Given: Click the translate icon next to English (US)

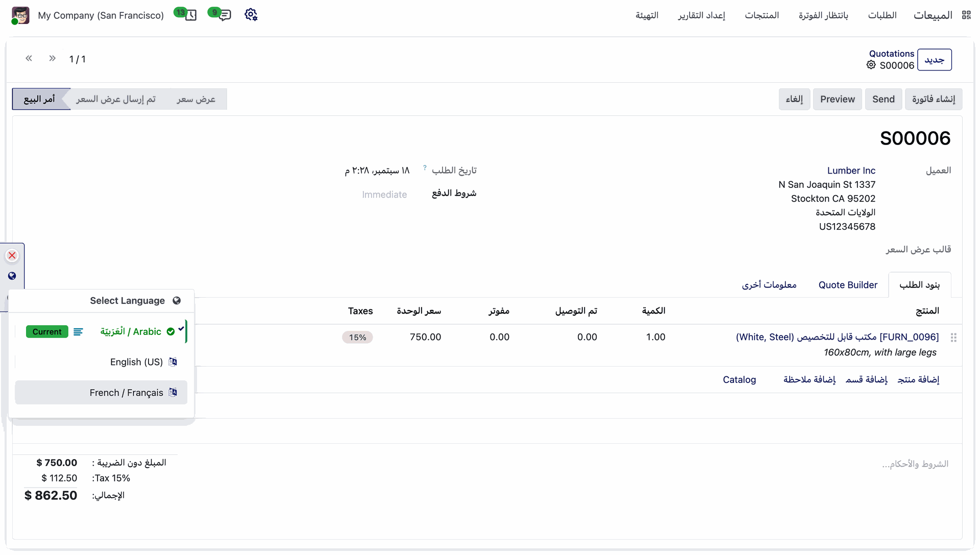Looking at the screenshot, I should [173, 362].
